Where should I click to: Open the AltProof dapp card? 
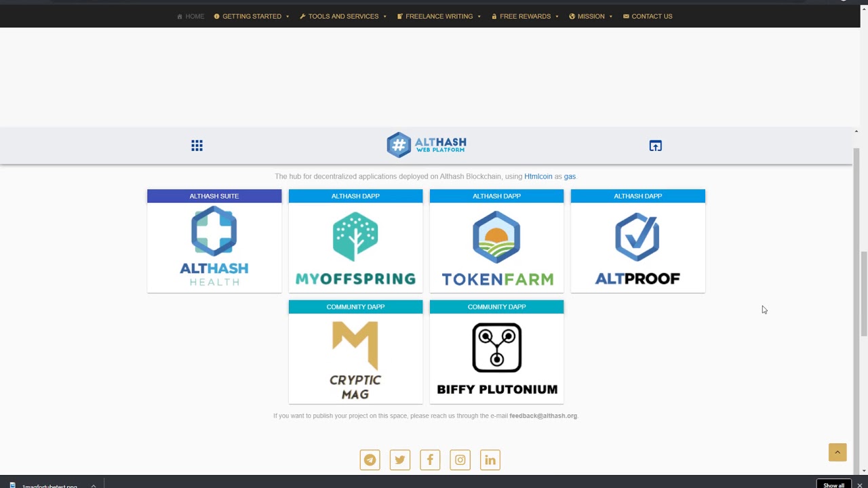pos(637,241)
